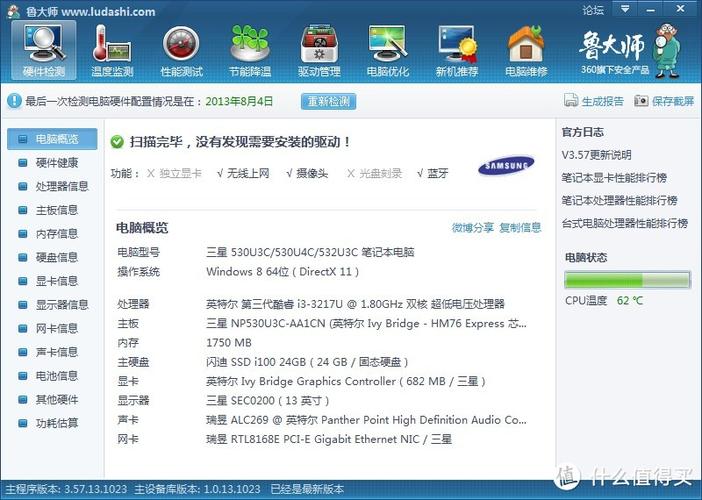The image size is (702, 500).
Task: Click CPU temperature value 62 ℃
Action: [630, 300]
